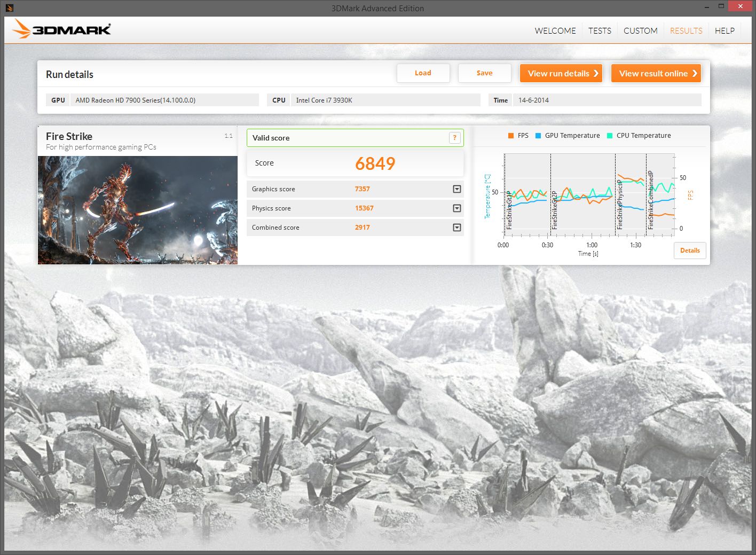Click the Physics score value 15367
Image resolution: width=756 pixels, height=555 pixels.
coord(364,208)
